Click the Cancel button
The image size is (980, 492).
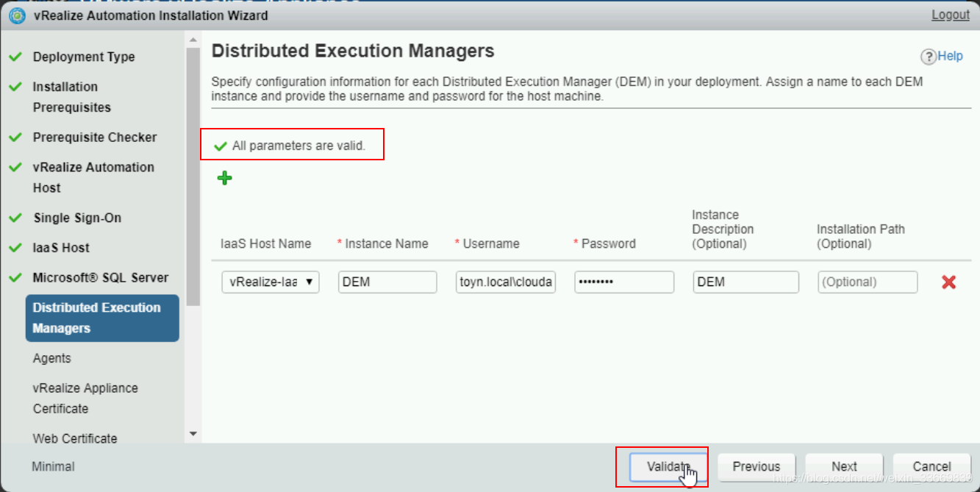tap(931, 466)
